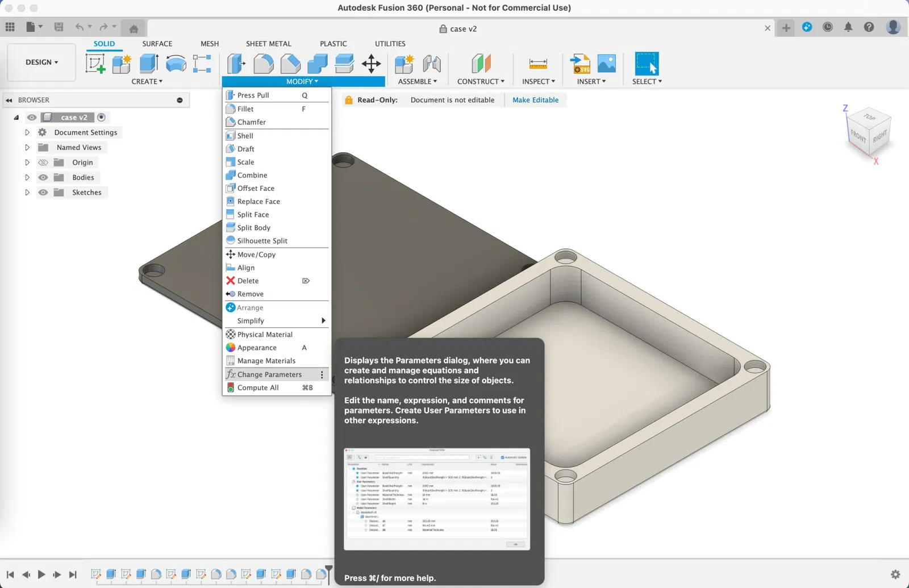Open the Job Status clock icon
Viewport: 909px width, 588px height.
tap(828, 27)
